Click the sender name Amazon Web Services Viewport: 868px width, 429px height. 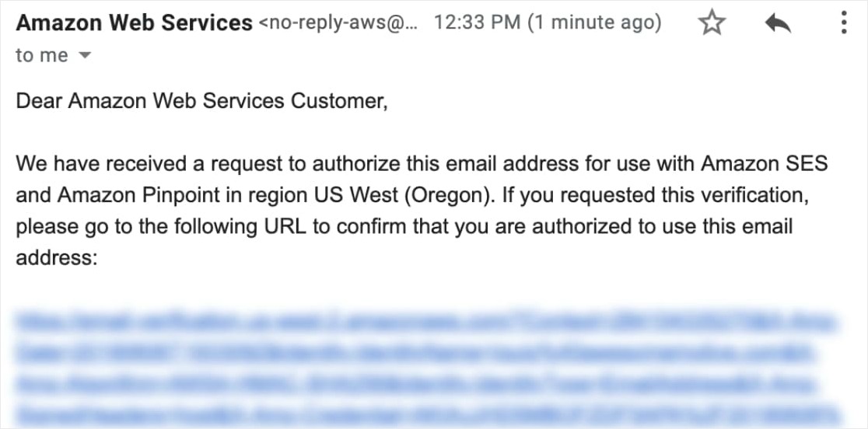[x=135, y=23]
